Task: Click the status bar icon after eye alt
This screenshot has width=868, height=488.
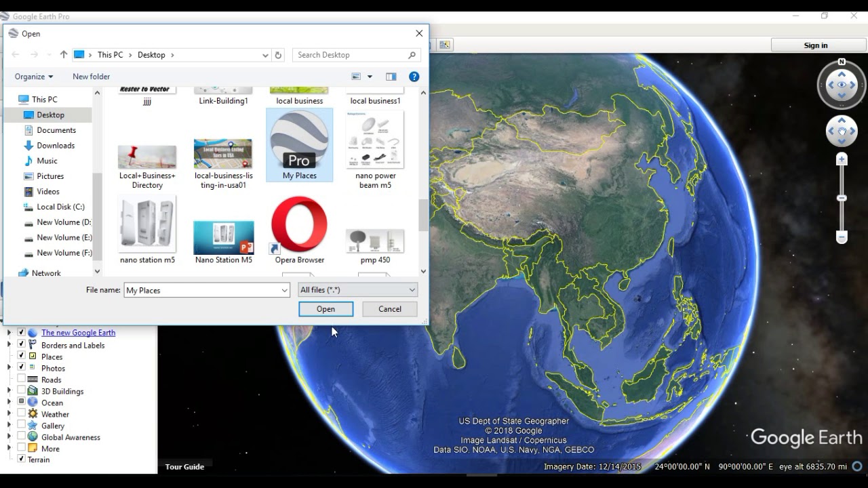Action: [x=858, y=466]
